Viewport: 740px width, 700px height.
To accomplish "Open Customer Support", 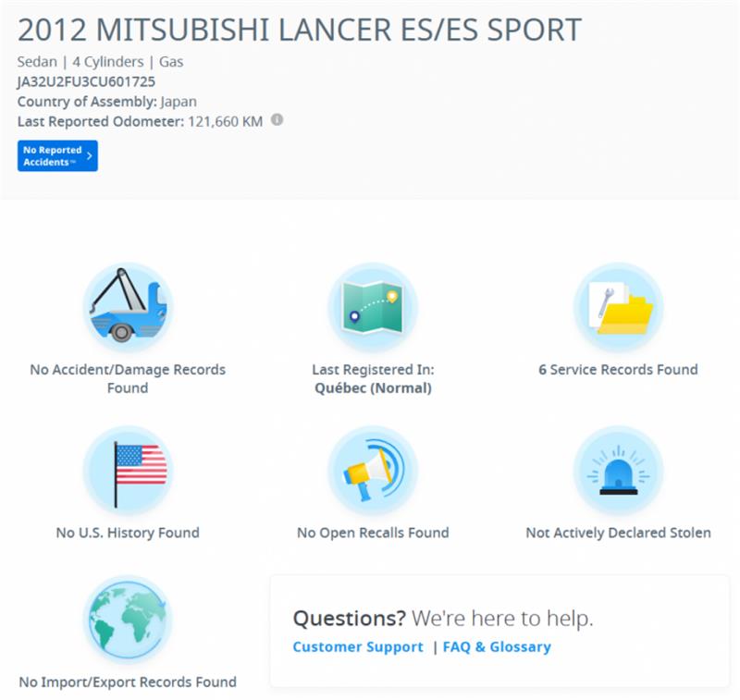I will (356, 648).
